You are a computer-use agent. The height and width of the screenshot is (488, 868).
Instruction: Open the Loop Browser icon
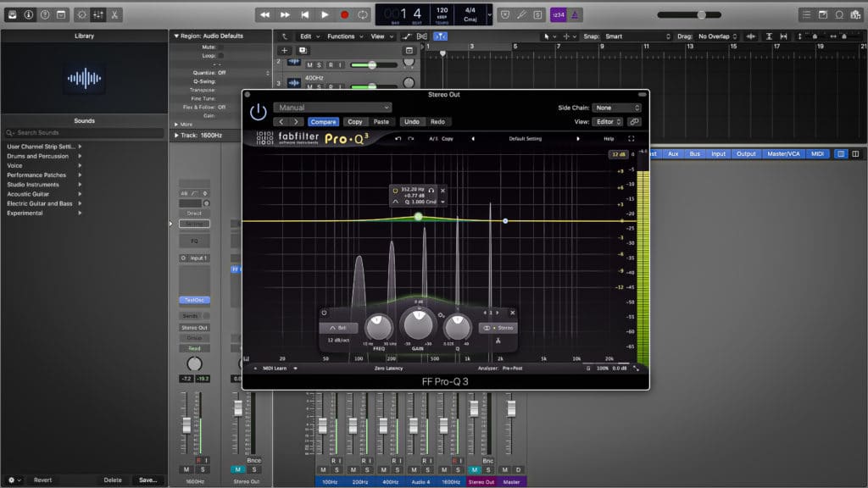(839, 15)
